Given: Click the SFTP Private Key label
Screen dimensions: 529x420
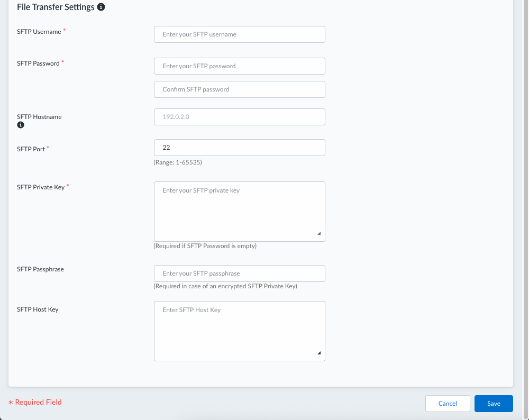Looking at the screenshot, I should click(41, 187).
